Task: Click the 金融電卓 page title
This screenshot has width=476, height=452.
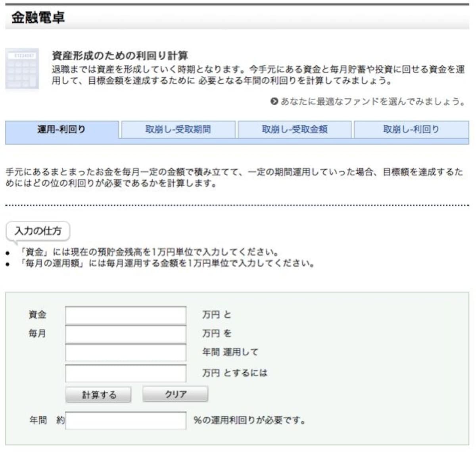Action: [38, 17]
